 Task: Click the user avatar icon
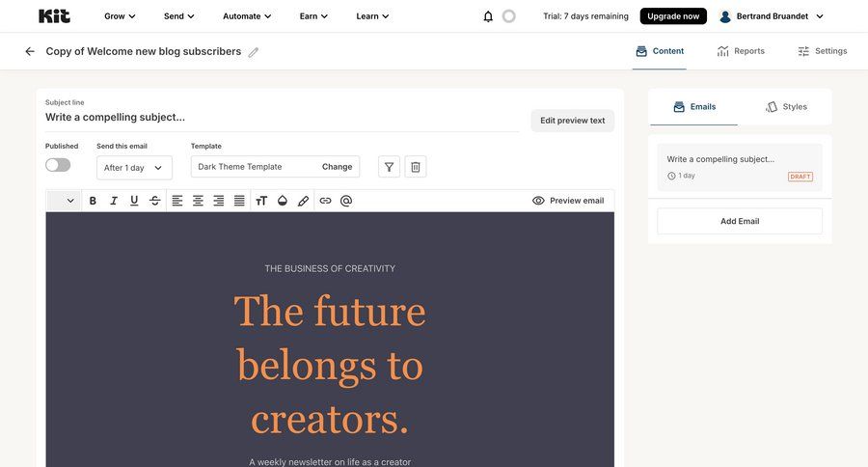coord(725,16)
